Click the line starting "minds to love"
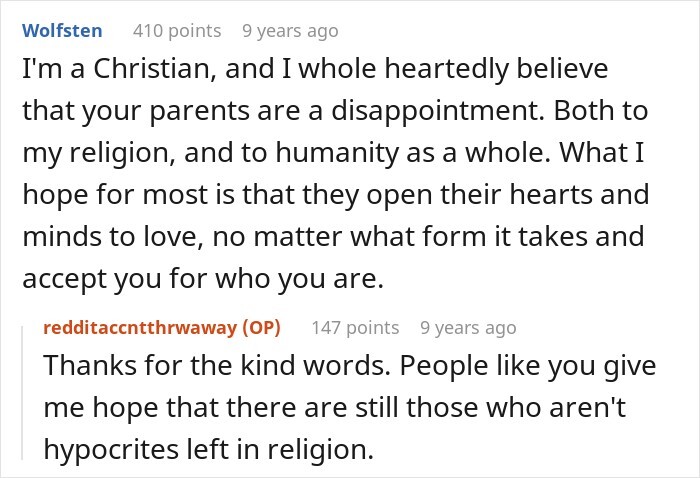Viewport: 700px width, 478px height. click(x=333, y=236)
